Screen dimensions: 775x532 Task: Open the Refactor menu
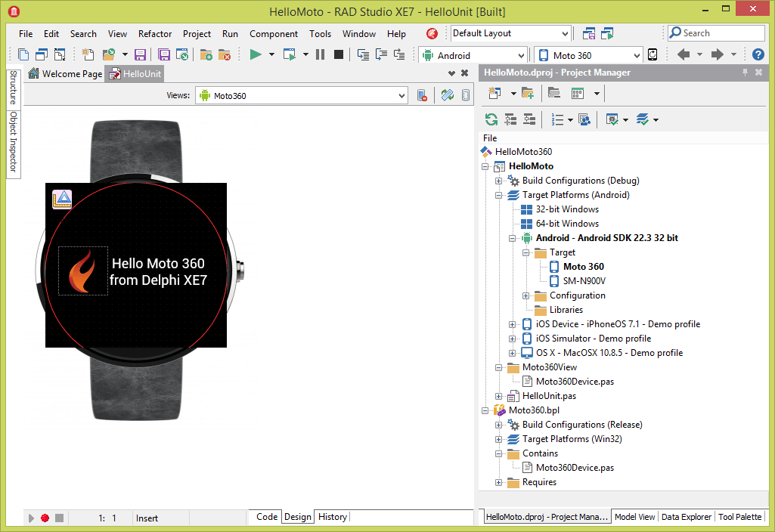[x=155, y=33]
